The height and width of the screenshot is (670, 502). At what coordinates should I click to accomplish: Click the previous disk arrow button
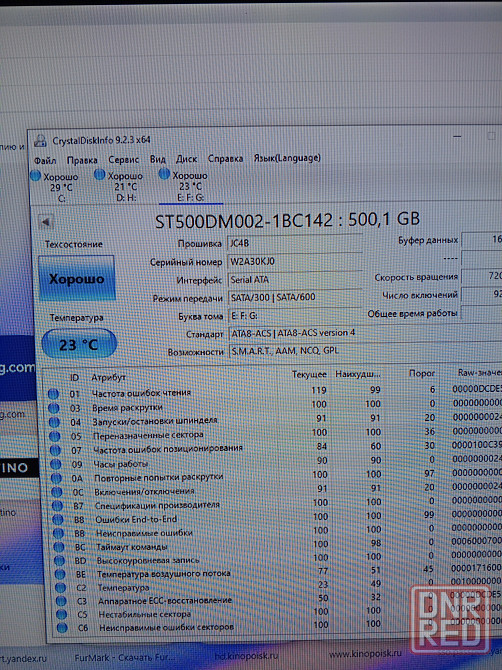tap(45, 222)
